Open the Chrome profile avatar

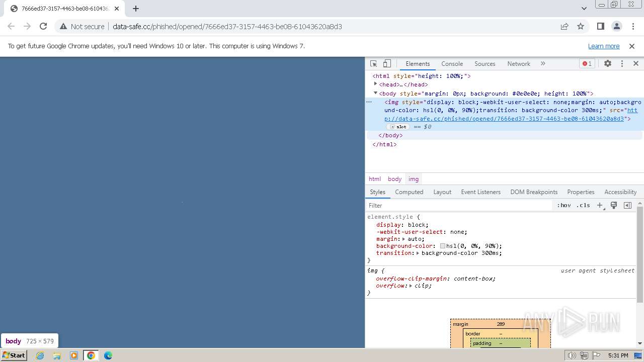[617, 26]
